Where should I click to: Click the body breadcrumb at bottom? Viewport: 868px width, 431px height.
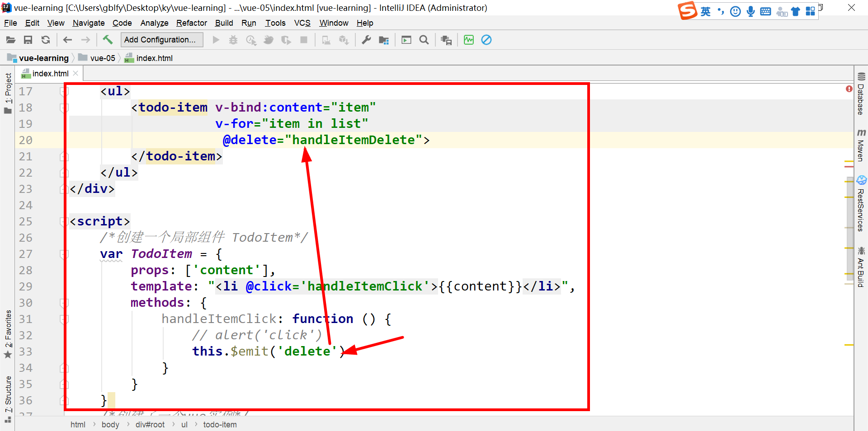coord(110,425)
